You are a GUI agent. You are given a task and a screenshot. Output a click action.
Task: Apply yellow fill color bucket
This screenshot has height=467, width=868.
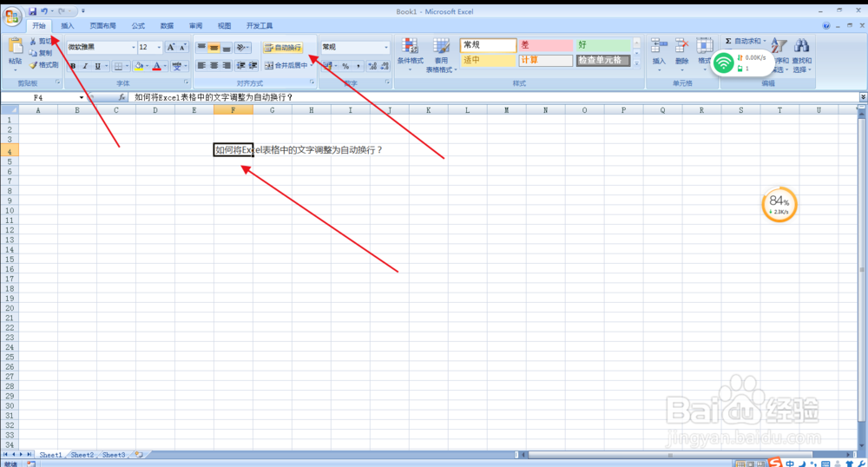point(138,66)
